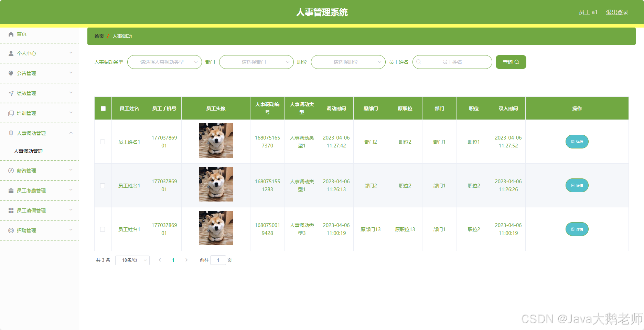Screen dimensions: 644x330
Task: Click the 员工 a1 user label
Action: coord(588,12)
